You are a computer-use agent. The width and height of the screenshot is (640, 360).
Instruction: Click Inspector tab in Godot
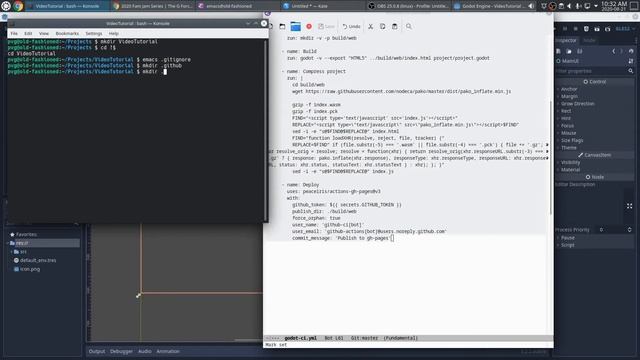click(566, 40)
